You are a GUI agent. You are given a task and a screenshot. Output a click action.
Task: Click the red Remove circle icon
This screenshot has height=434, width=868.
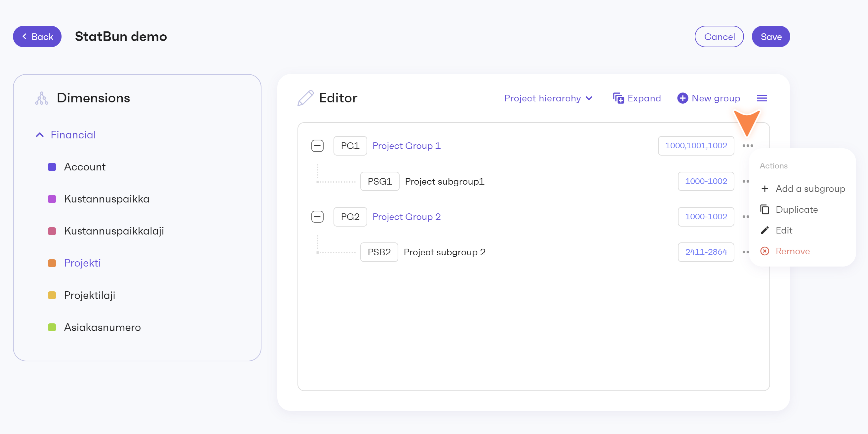coord(765,251)
